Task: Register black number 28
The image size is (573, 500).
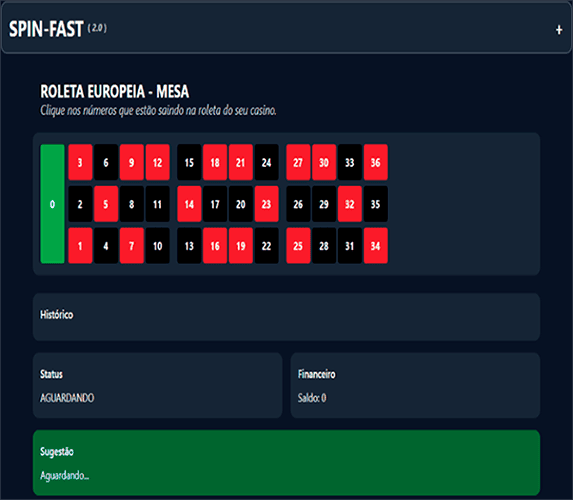Action: [324, 246]
